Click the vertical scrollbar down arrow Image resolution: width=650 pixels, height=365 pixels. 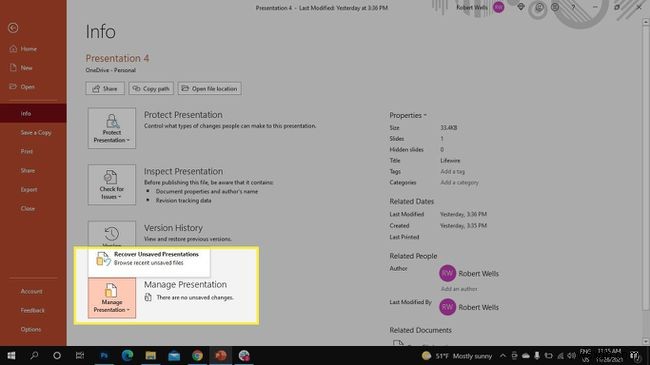(645, 341)
